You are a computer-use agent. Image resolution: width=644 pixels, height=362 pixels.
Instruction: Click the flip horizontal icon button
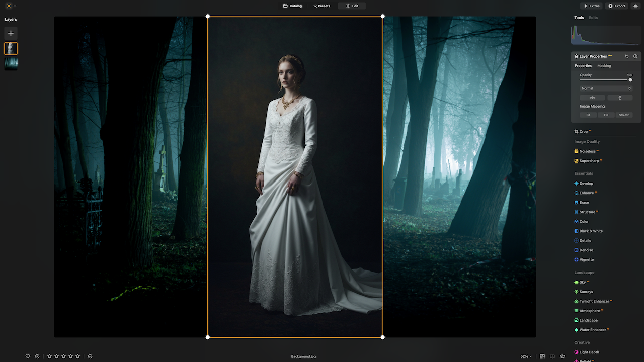pyautogui.click(x=592, y=98)
